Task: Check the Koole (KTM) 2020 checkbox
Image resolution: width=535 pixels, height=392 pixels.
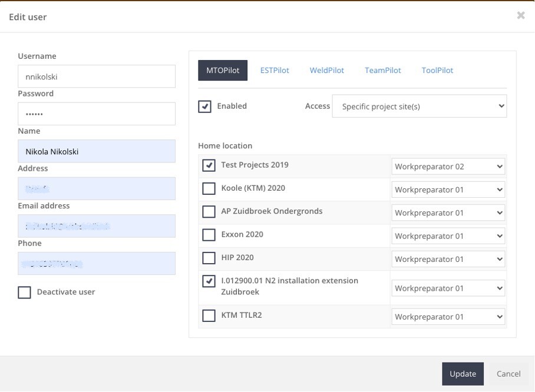Action: pos(209,188)
